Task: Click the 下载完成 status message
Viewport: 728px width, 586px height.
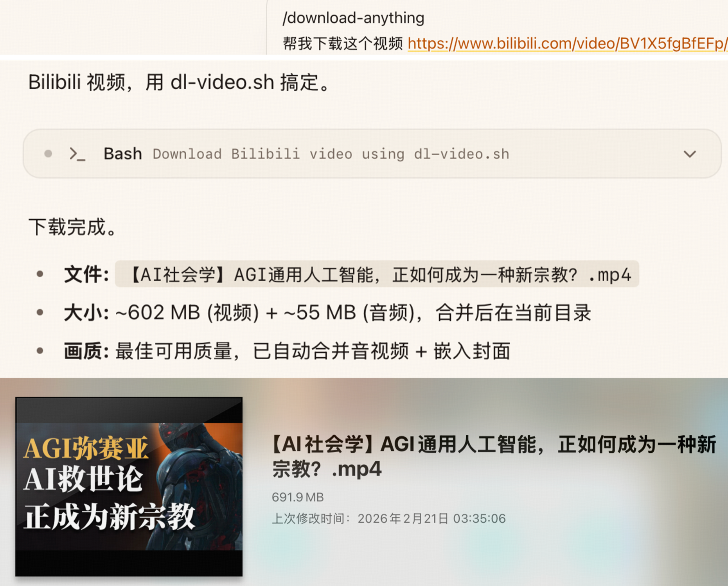Action: (x=73, y=227)
